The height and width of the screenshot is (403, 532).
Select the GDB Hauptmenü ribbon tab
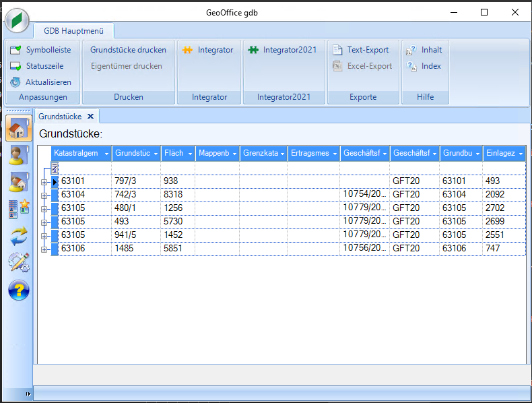click(x=73, y=31)
